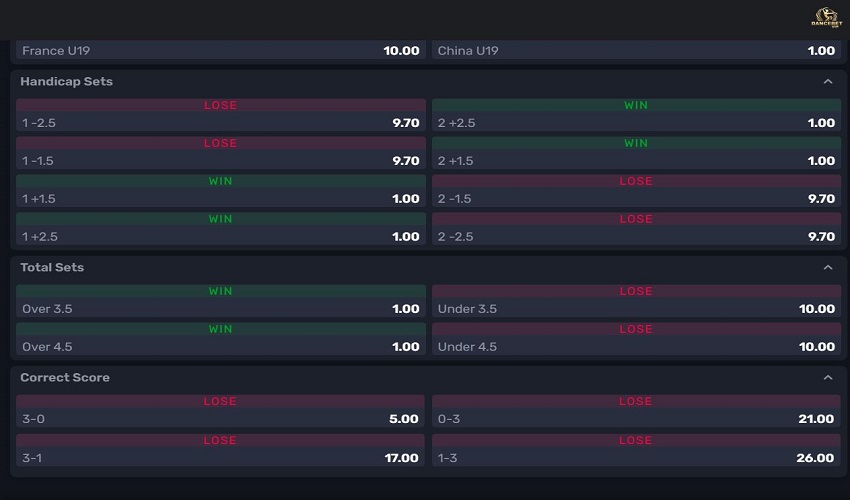Click handicap 1 +2.5 odds
This screenshot has height=500, width=850.
pos(221,237)
